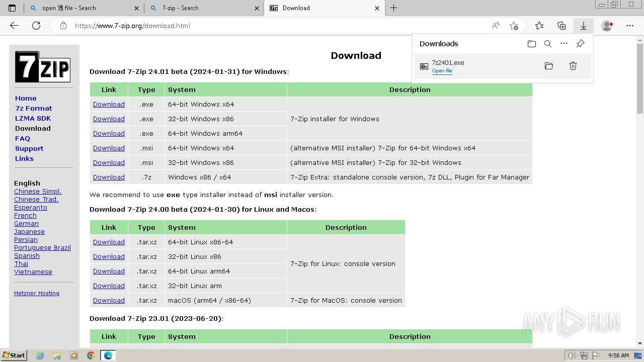Image resolution: width=644 pixels, height=362 pixels.
Task: Open downloads folder icon in Downloads panel
Action: (x=532, y=44)
